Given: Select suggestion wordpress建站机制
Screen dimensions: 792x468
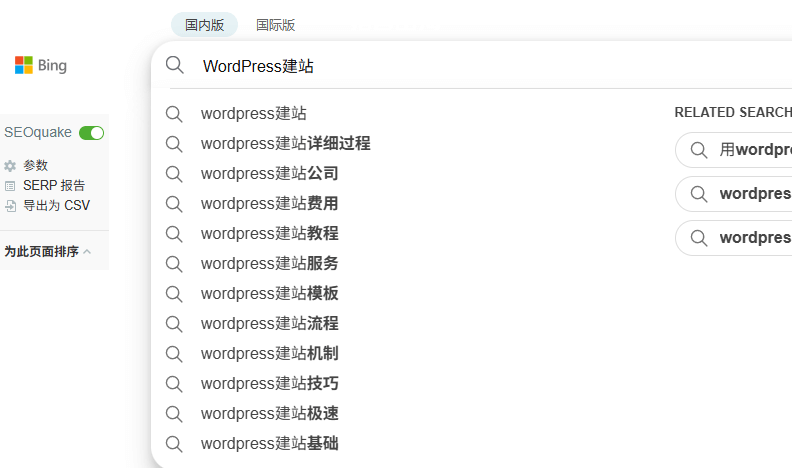Looking at the screenshot, I should [x=269, y=353].
